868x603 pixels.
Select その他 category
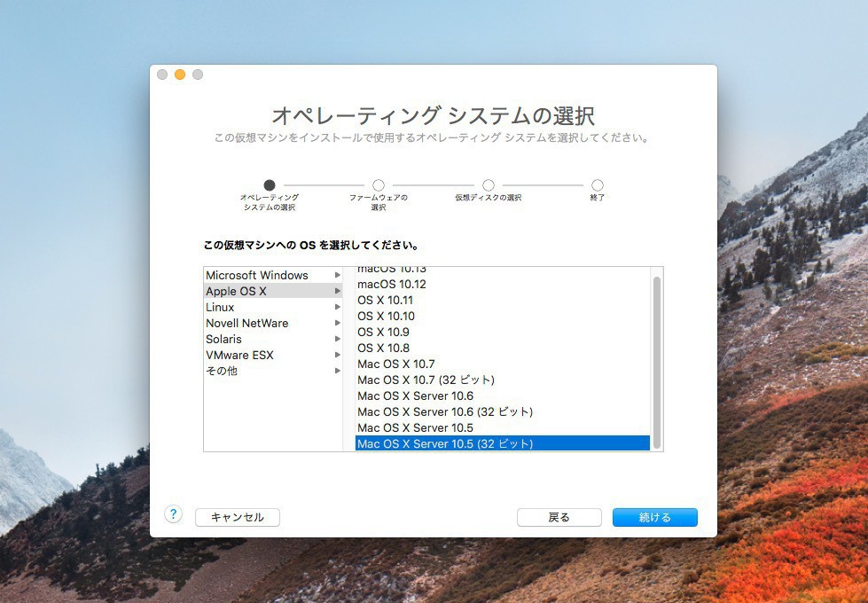point(273,371)
